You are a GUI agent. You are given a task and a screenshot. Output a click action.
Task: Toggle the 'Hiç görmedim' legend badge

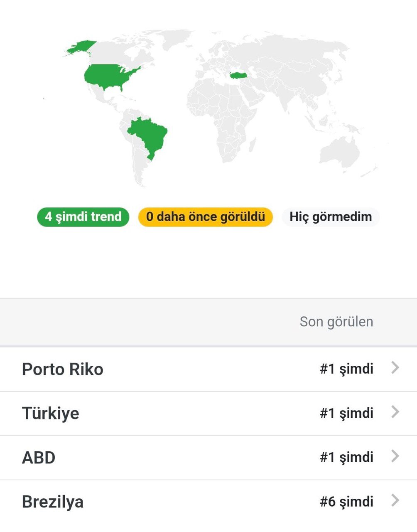pos(331,217)
